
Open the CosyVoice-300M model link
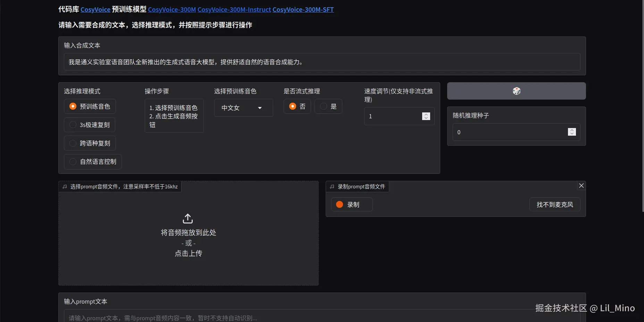(x=172, y=10)
